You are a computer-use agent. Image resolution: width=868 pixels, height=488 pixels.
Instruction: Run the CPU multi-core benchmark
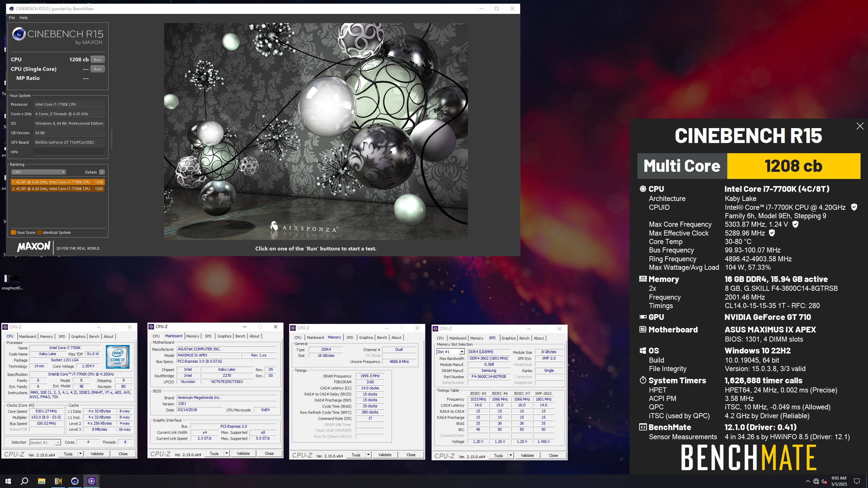97,59
